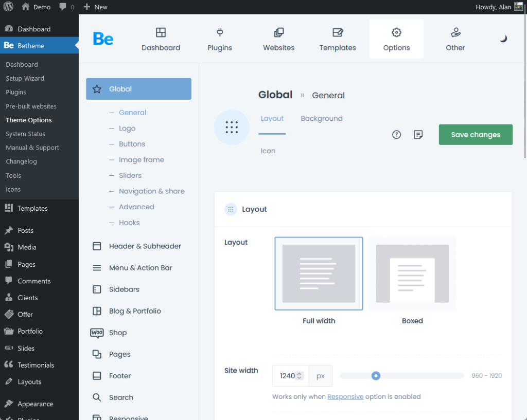
Task: Click the Menu & Action Bar hamburger icon
Action: pos(97,268)
